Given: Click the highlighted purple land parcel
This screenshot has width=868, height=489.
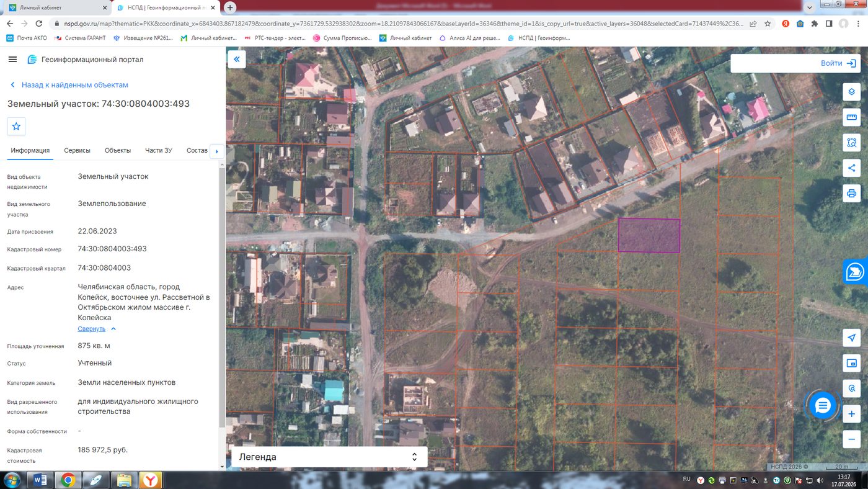Looking at the screenshot, I should click(x=649, y=235).
